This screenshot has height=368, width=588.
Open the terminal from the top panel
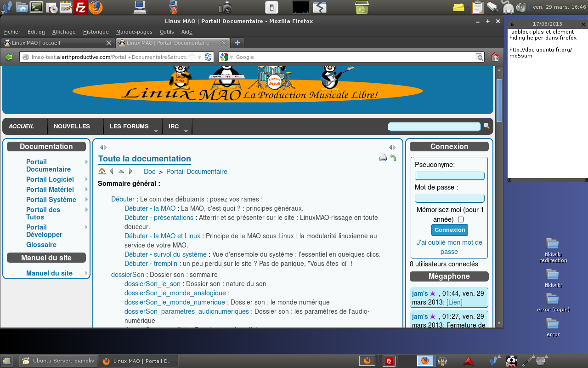[37, 7]
